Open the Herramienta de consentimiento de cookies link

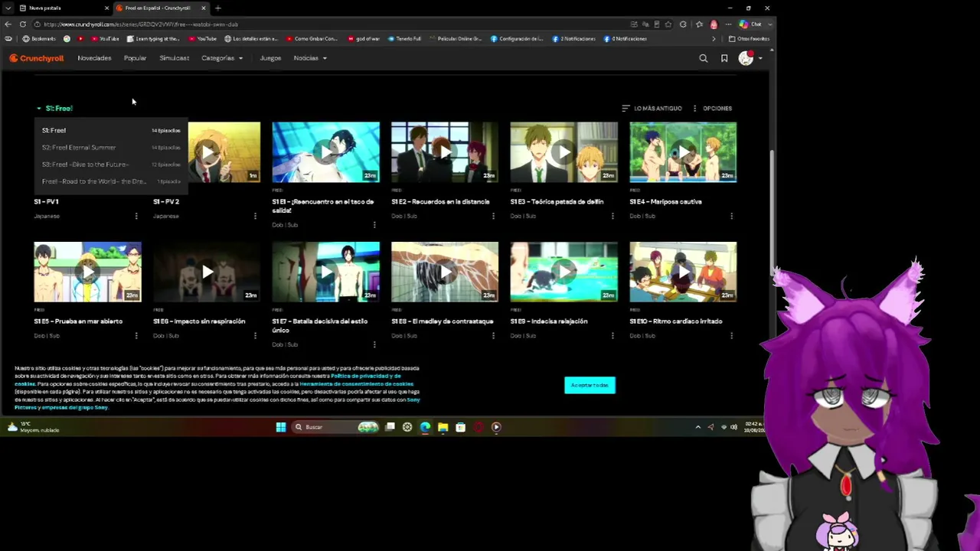click(x=356, y=384)
